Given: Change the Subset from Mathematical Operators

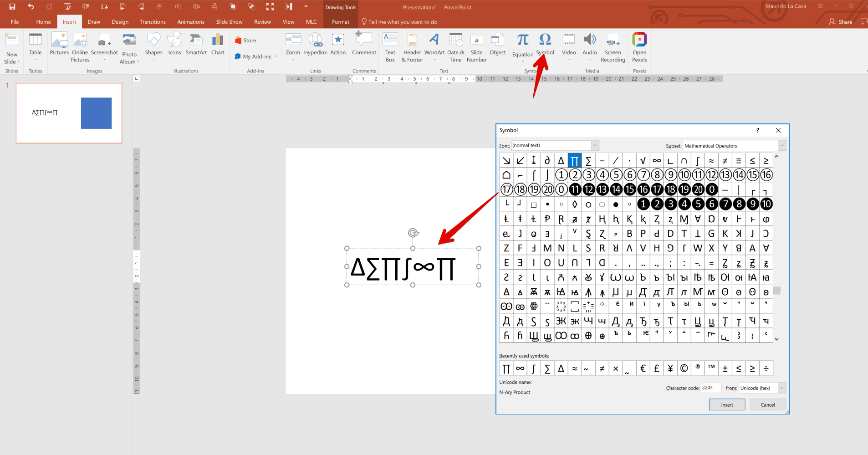Looking at the screenshot, I should click(x=781, y=145).
